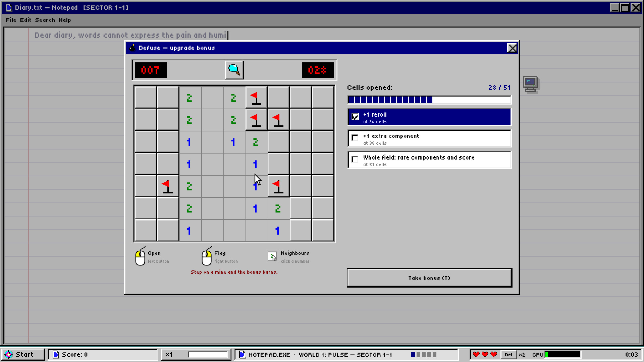
Task: Click the flag in the top row of the minefield
Action: (x=256, y=98)
